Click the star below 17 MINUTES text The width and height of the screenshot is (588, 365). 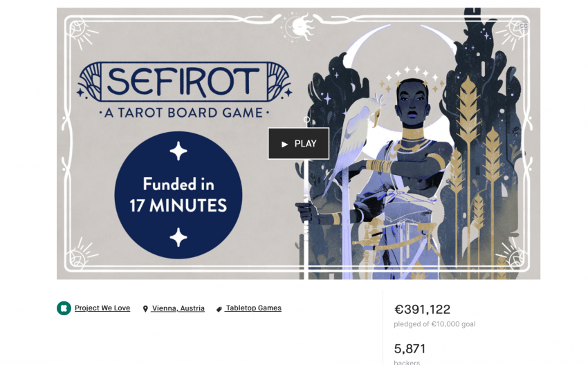pos(178,237)
